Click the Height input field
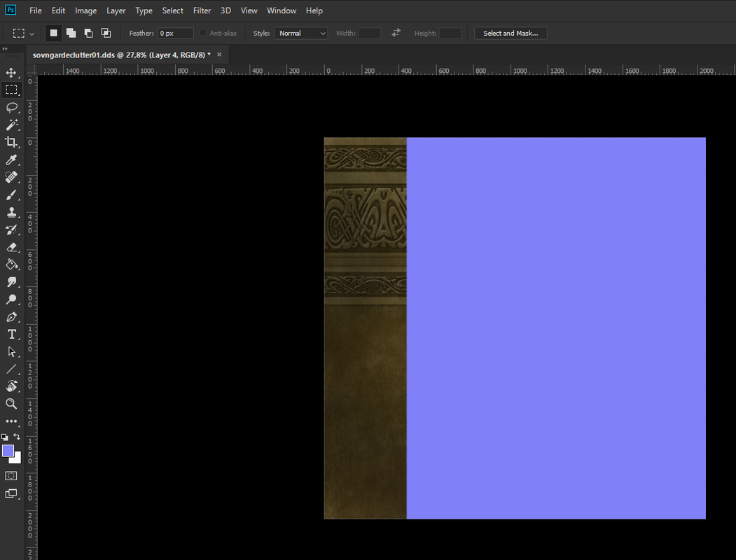This screenshot has width=736, height=560. click(x=450, y=34)
